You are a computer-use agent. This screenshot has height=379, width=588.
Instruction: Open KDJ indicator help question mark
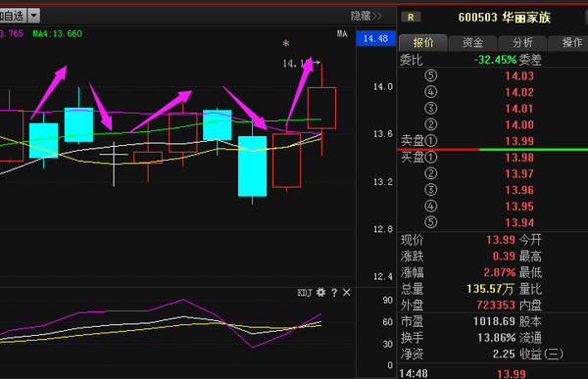pos(334,293)
